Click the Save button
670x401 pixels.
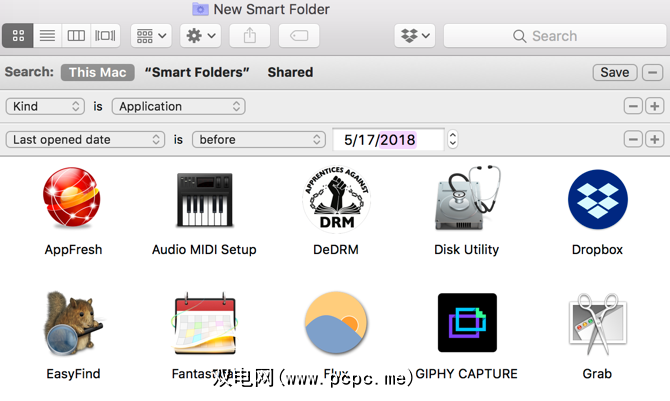click(x=615, y=72)
